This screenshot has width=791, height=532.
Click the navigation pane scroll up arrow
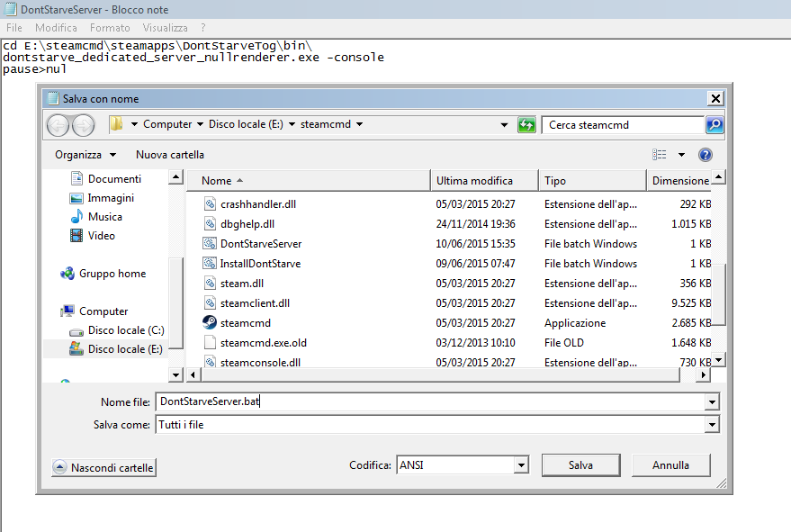point(175,176)
